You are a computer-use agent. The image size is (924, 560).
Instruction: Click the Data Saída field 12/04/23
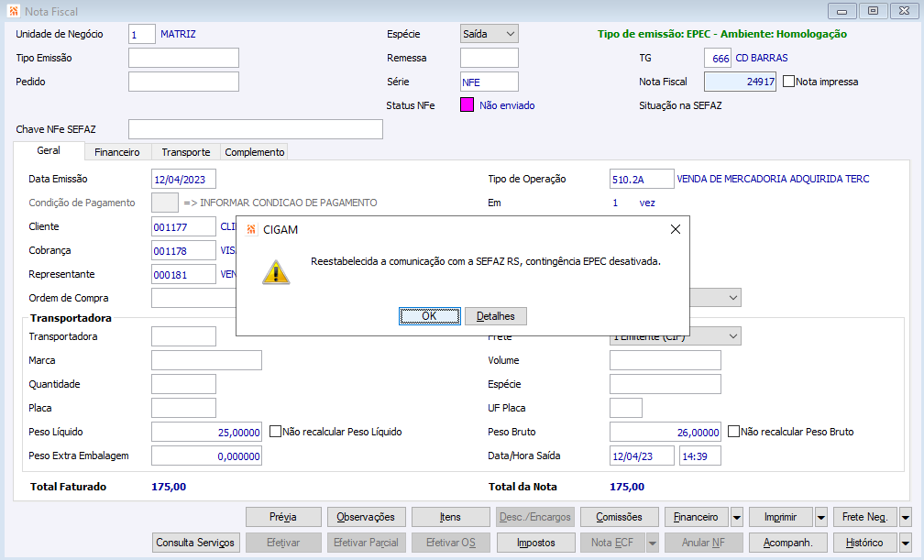[642, 456]
